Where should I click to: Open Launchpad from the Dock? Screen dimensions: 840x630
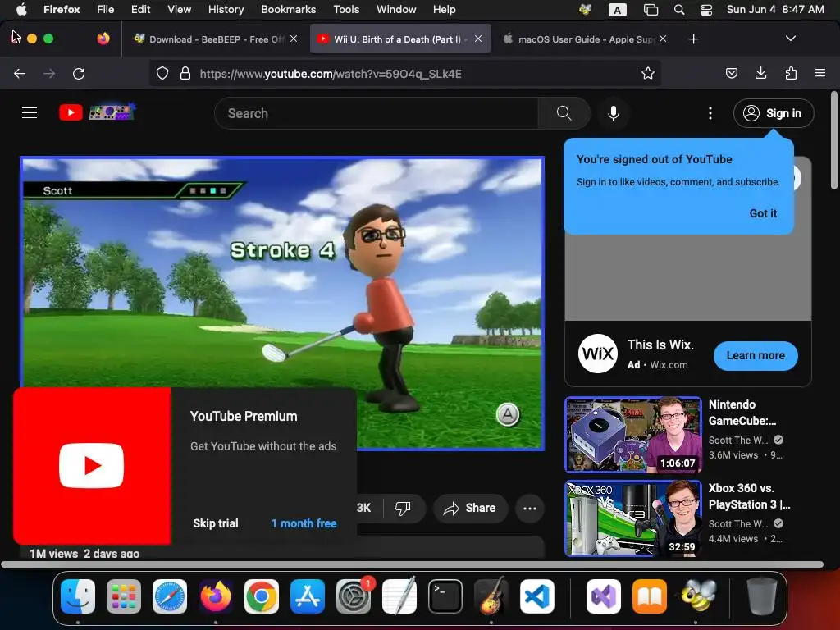pos(124,596)
